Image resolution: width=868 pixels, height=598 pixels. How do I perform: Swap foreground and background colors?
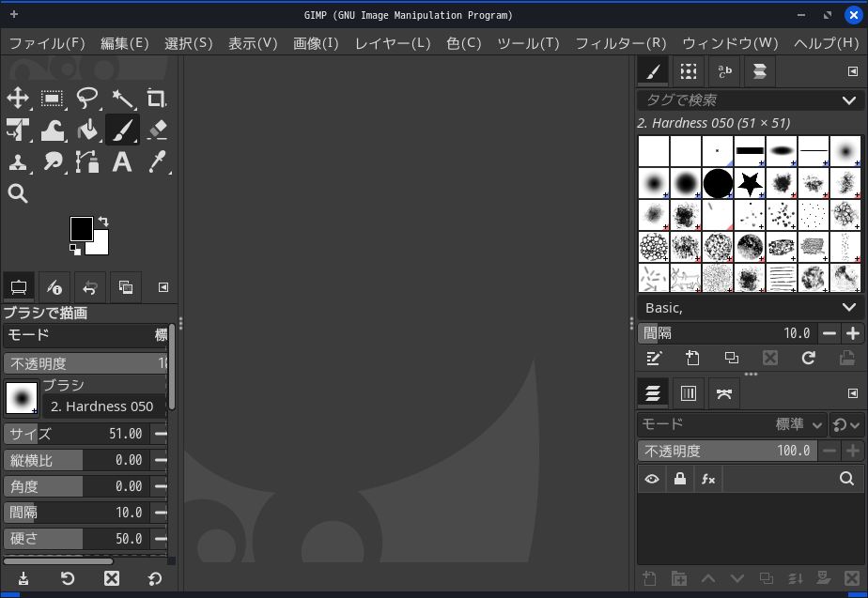tap(103, 222)
